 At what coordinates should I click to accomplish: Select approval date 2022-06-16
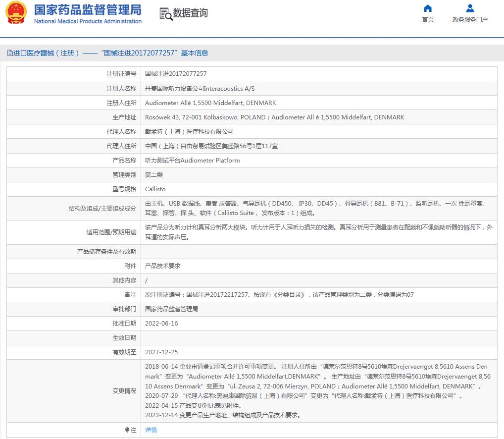tap(161, 324)
